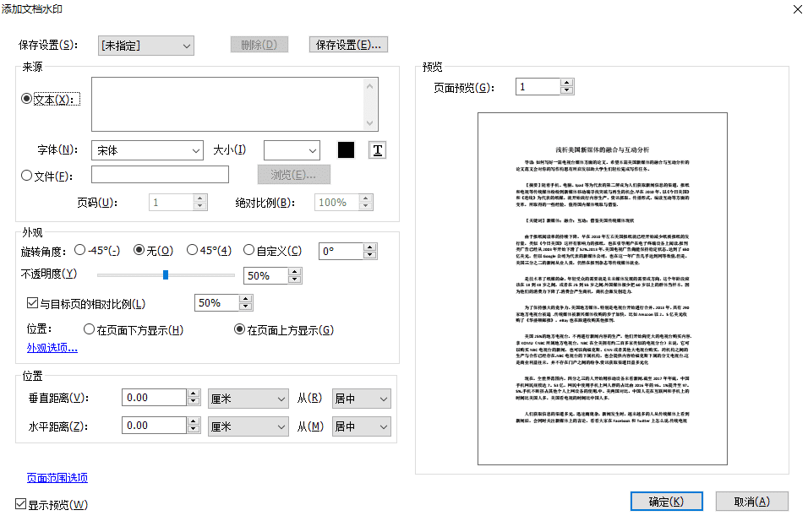808x532 pixels.
Task: Open the 页面范围选项 link
Action: tap(57, 478)
